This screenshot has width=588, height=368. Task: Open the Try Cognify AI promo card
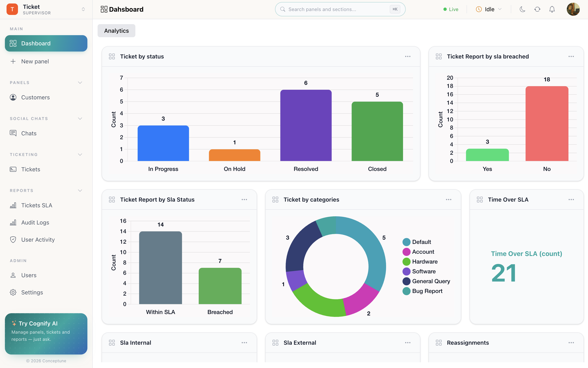(x=46, y=334)
